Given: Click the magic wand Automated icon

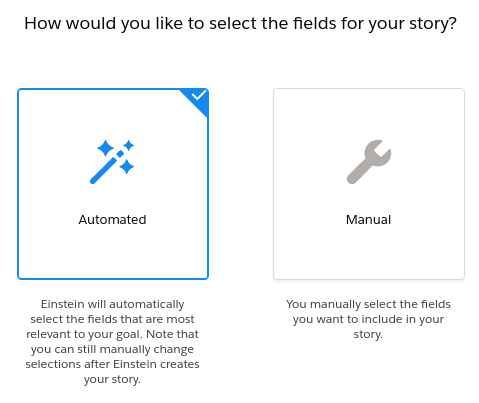Looking at the screenshot, I should (112, 162).
